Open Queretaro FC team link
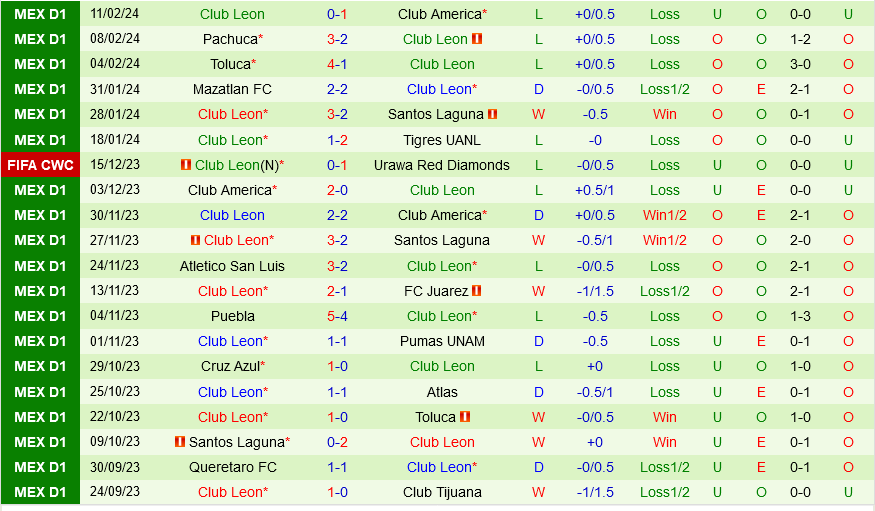 tap(232, 467)
